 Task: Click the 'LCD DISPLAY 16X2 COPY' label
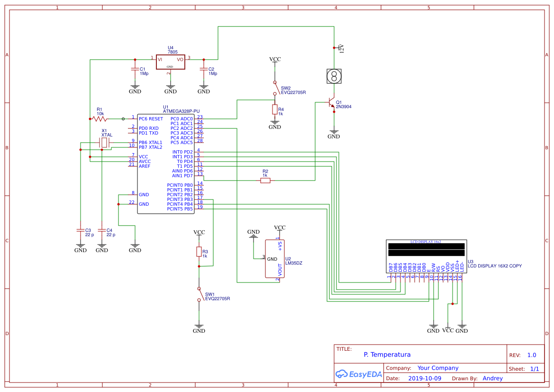pyautogui.click(x=495, y=266)
